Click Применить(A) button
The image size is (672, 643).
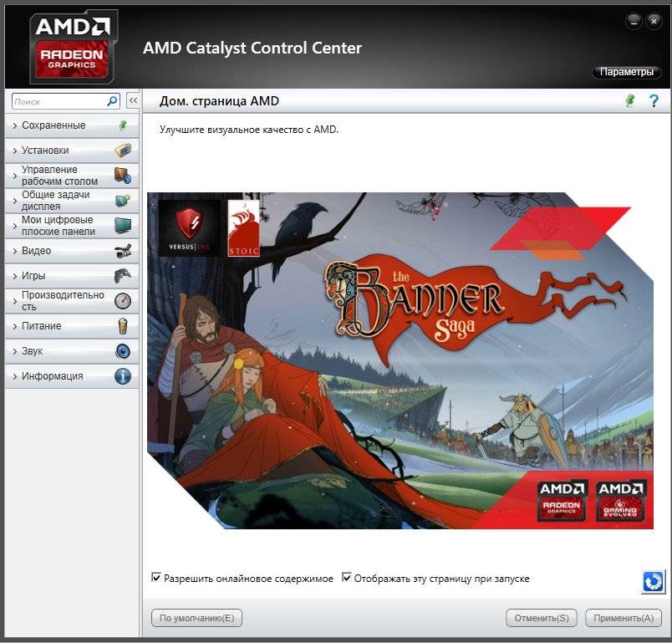click(624, 618)
